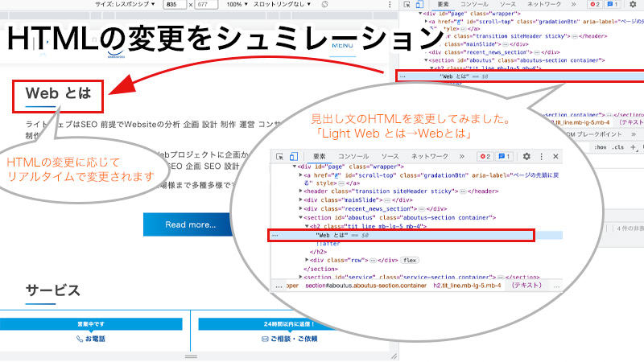This screenshot has height=362, width=644.
Task: Open the サイズ: レスポンシブ dropdown
Action: tap(125, 4)
